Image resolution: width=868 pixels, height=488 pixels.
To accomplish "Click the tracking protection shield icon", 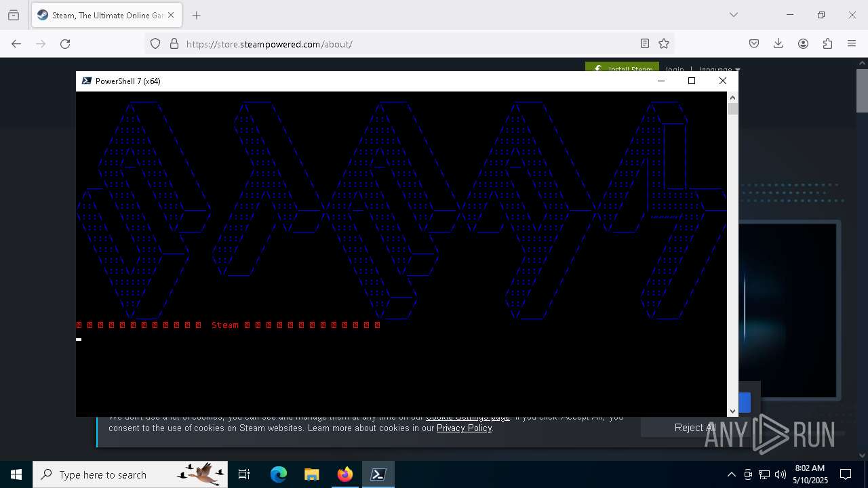I will pos(155,43).
